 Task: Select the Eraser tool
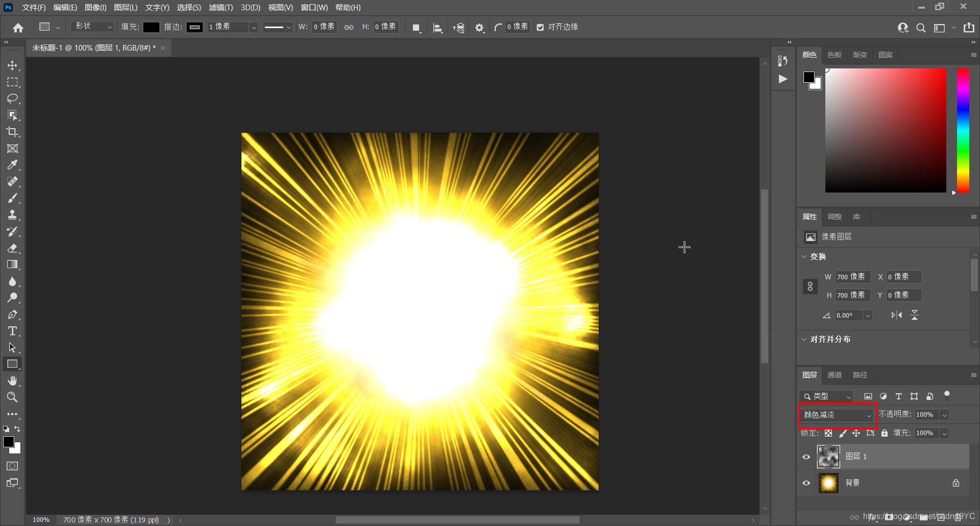point(12,248)
